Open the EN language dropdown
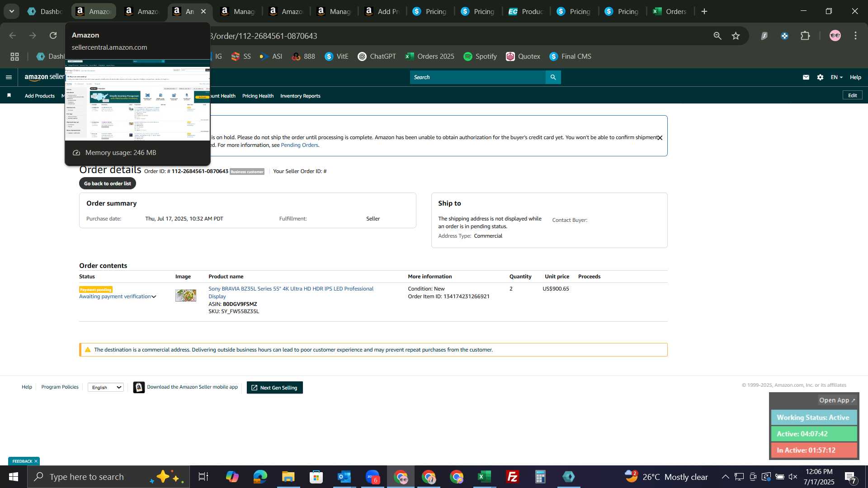868x488 pixels. click(x=836, y=77)
